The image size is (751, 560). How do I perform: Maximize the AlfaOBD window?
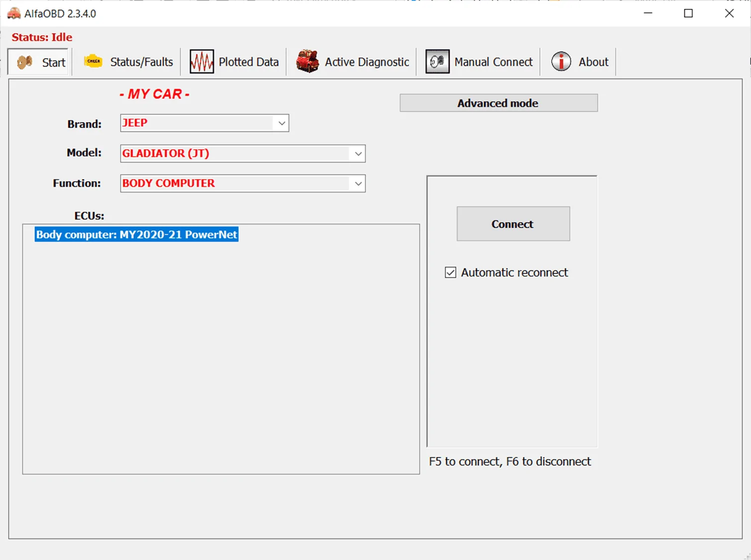688,13
